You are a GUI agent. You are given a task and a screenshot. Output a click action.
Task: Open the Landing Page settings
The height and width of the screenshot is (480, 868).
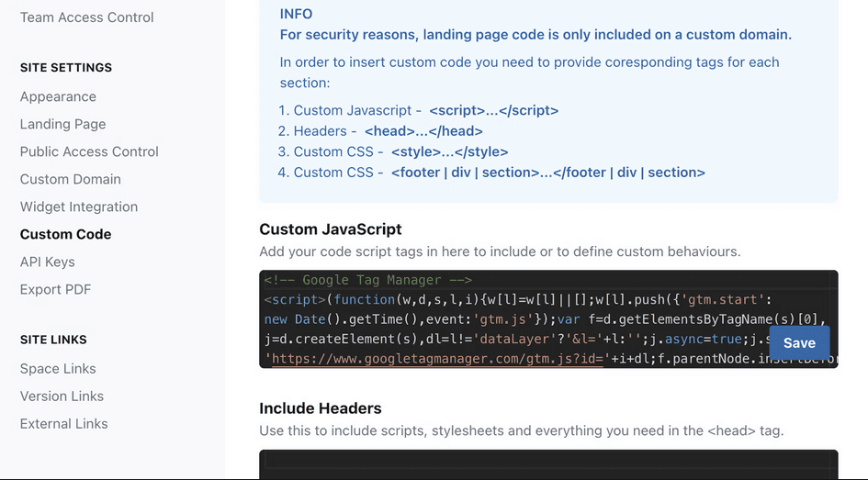[62, 124]
